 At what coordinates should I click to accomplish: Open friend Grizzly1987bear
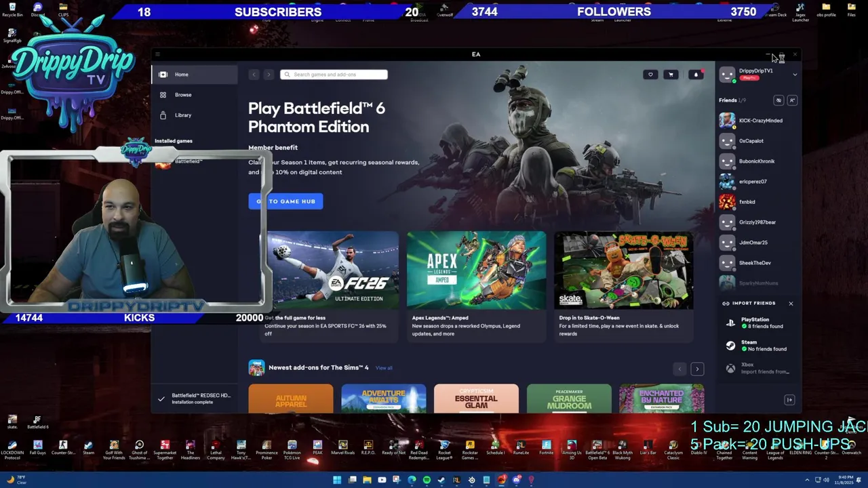click(757, 222)
